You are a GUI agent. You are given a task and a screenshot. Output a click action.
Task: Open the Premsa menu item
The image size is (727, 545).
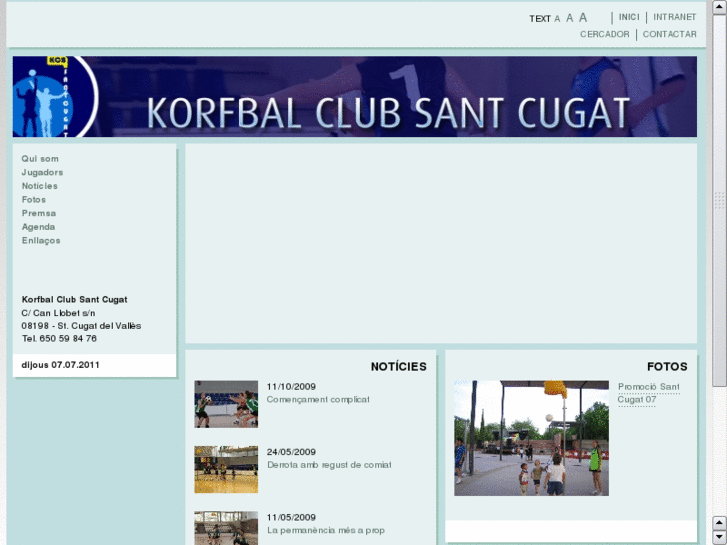coord(38,213)
